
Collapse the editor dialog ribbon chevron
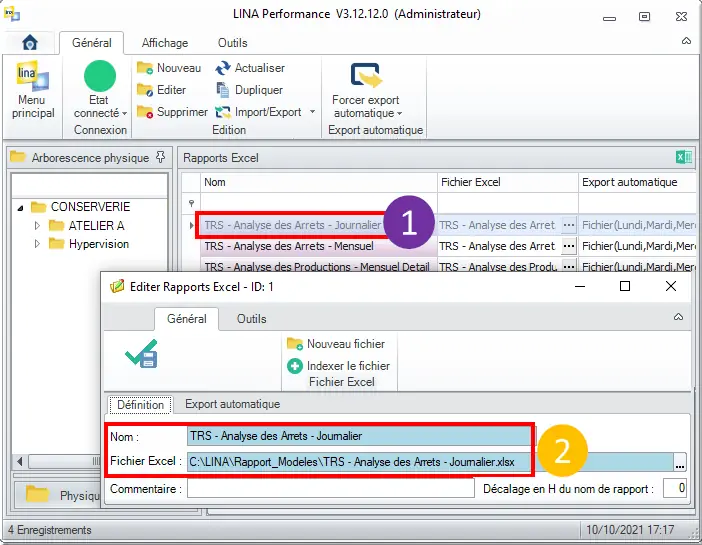tap(678, 317)
